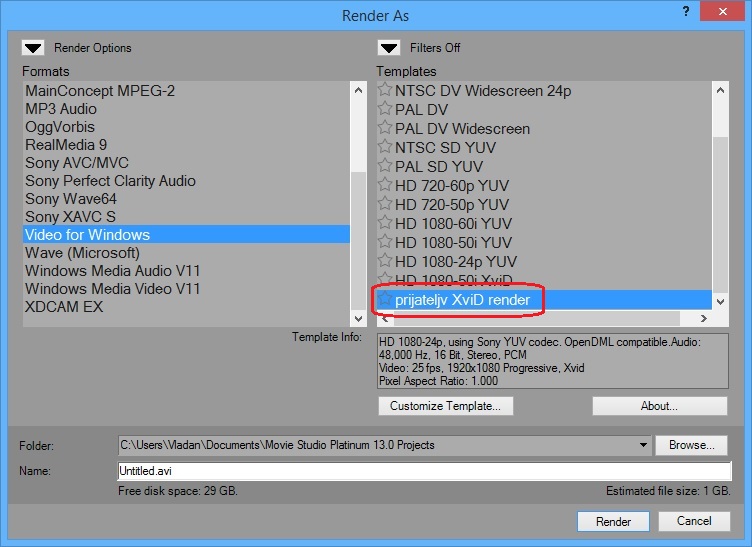The width and height of the screenshot is (752, 547).
Task: Click the Customize Template button
Action: pyautogui.click(x=446, y=406)
